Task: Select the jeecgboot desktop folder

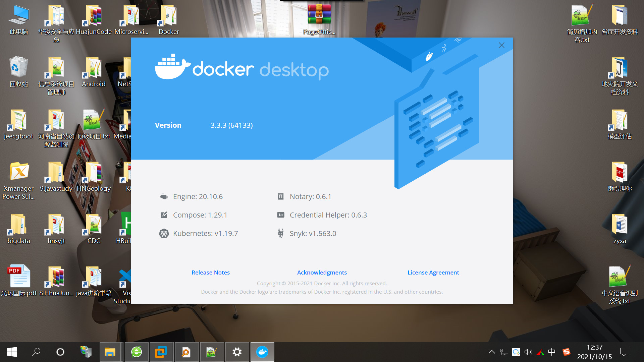Action: tap(19, 125)
